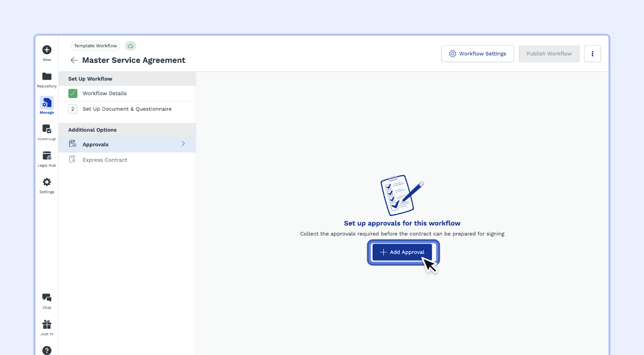
Task: Click the Express Contract document icon
Action: pos(72,160)
